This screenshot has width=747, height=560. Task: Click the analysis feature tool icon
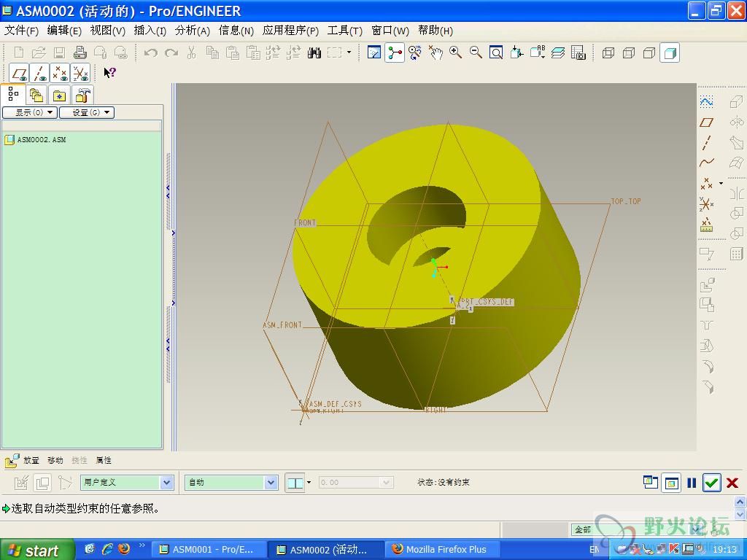[706, 225]
